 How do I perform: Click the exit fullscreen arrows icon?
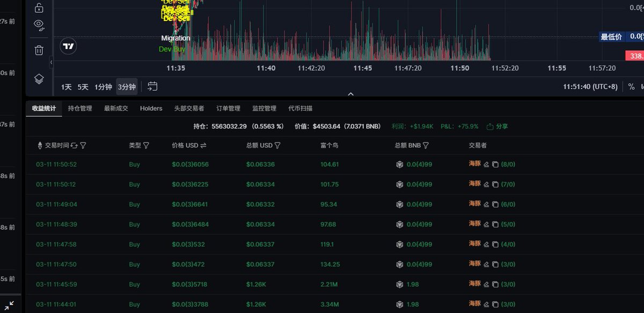click(9, 305)
